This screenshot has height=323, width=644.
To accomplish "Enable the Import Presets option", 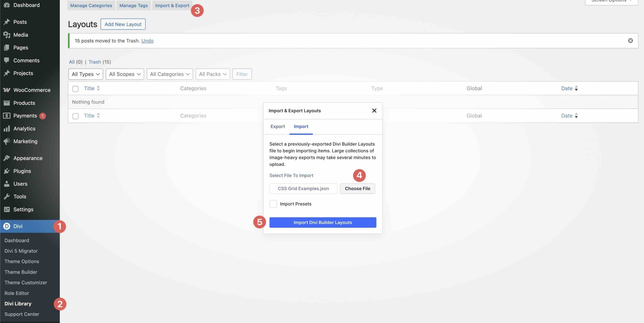I will 273,204.
